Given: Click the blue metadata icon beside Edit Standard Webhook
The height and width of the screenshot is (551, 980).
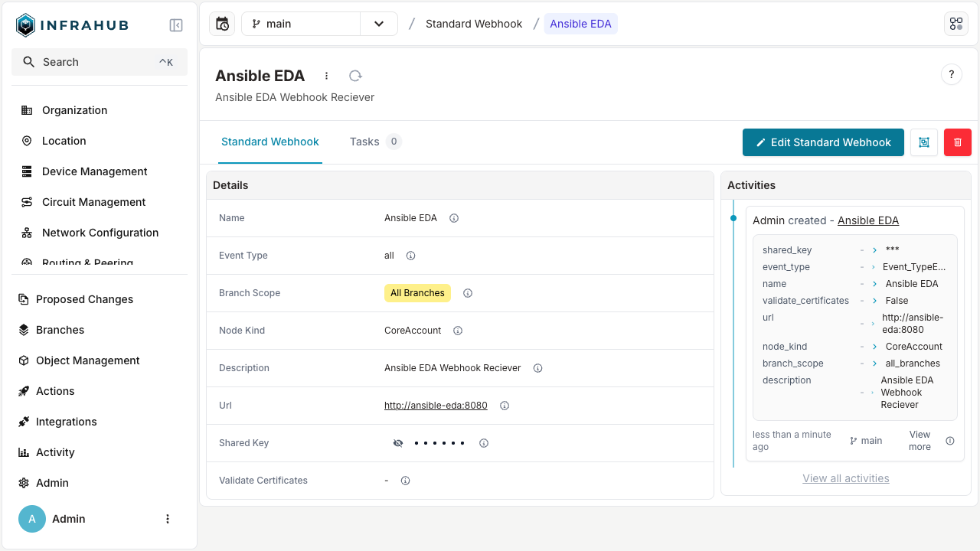Looking at the screenshot, I should tap(923, 142).
